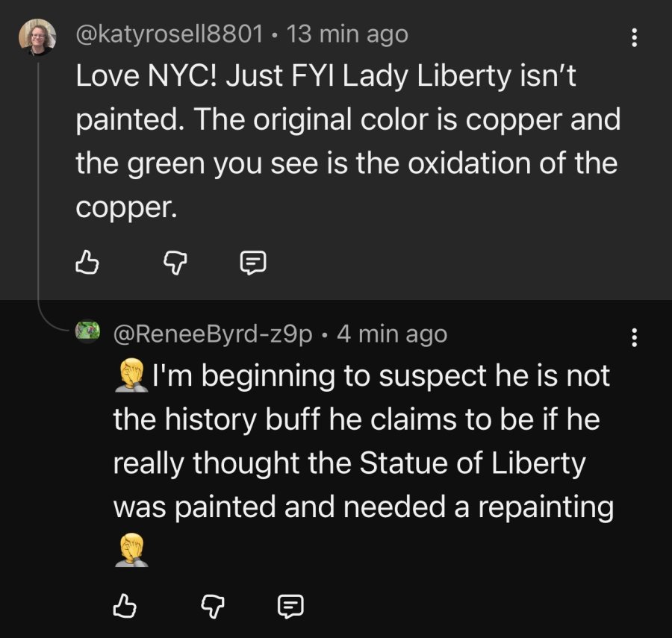
Task: Open the @katyrosell8801 channel link
Action: [169, 34]
